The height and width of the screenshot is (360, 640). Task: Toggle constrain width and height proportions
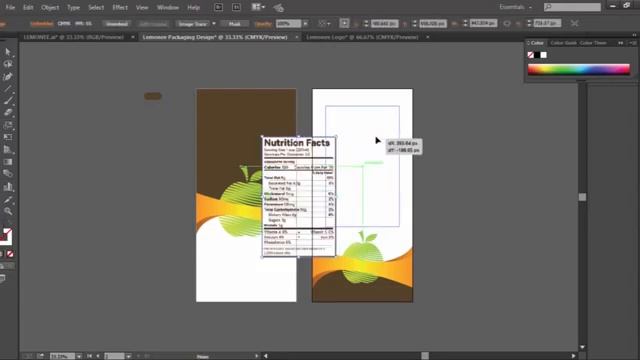507,24
